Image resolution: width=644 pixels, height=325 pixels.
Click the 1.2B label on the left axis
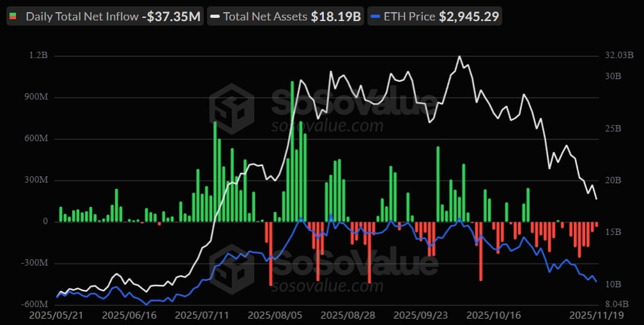[38, 56]
